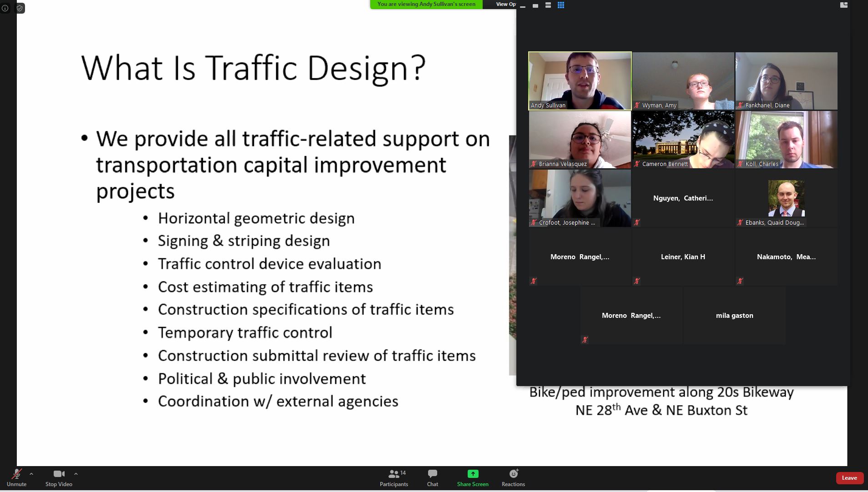Switch video panel to active speaker view
The width and height of the screenshot is (868, 492).
click(x=548, y=5)
